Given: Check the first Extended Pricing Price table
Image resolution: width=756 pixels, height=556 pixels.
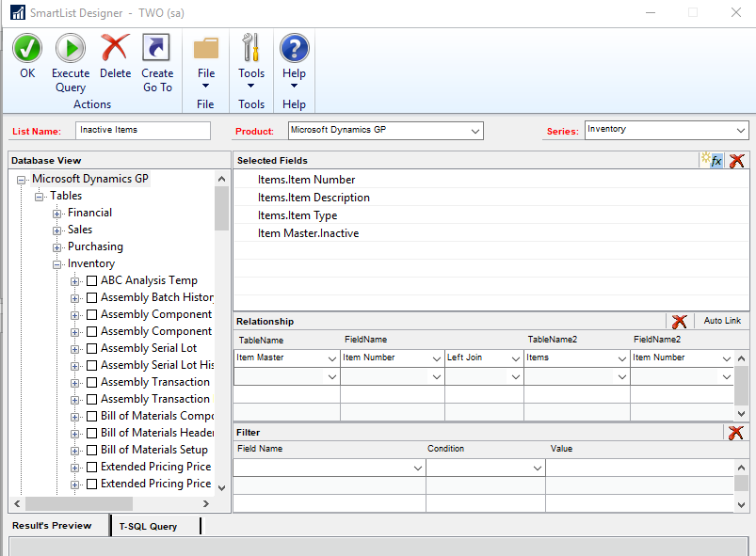Looking at the screenshot, I should pos(91,467).
